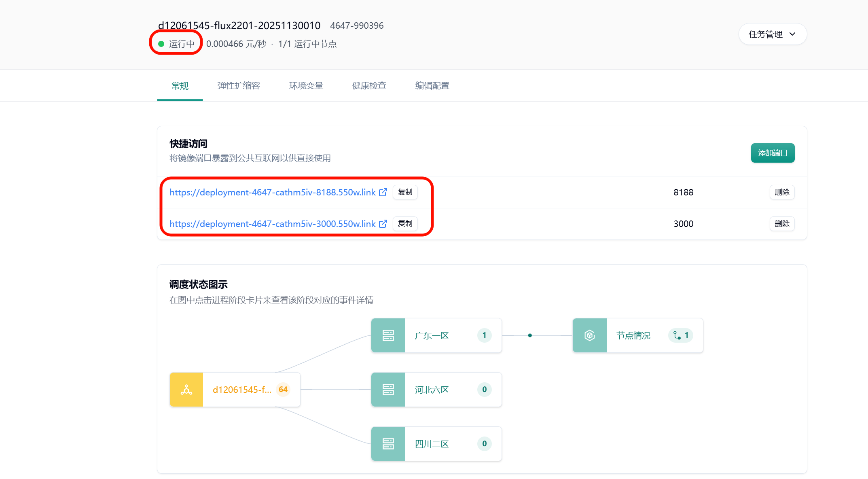Click the d12061545-f... deployment card
This screenshot has width=868, height=479.
242,390
